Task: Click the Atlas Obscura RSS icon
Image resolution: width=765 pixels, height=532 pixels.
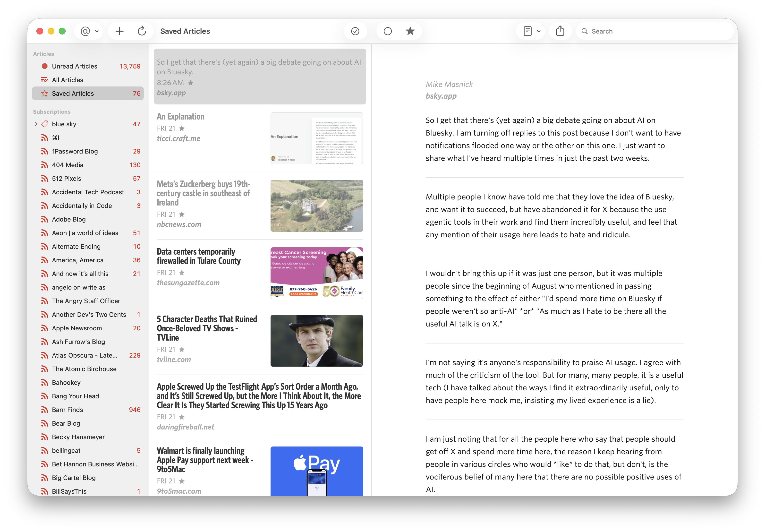Action: point(45,355)
